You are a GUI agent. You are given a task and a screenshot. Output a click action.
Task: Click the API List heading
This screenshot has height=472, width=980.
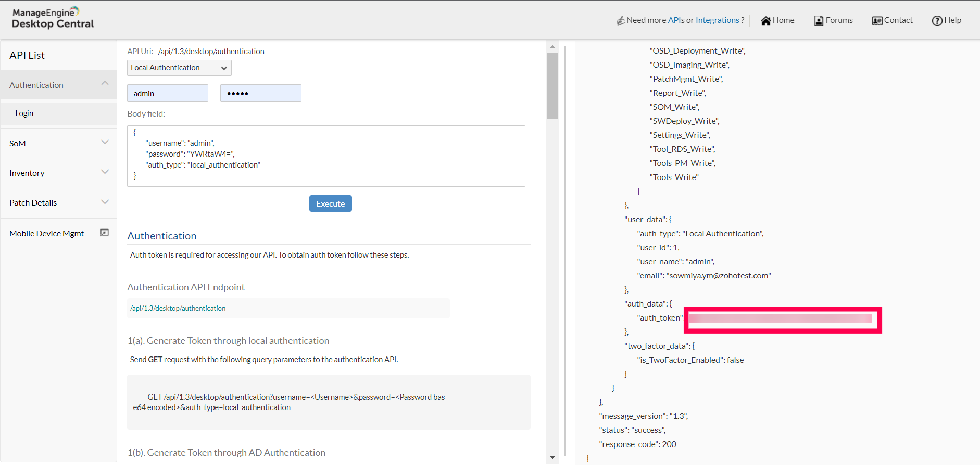point(27,55)
